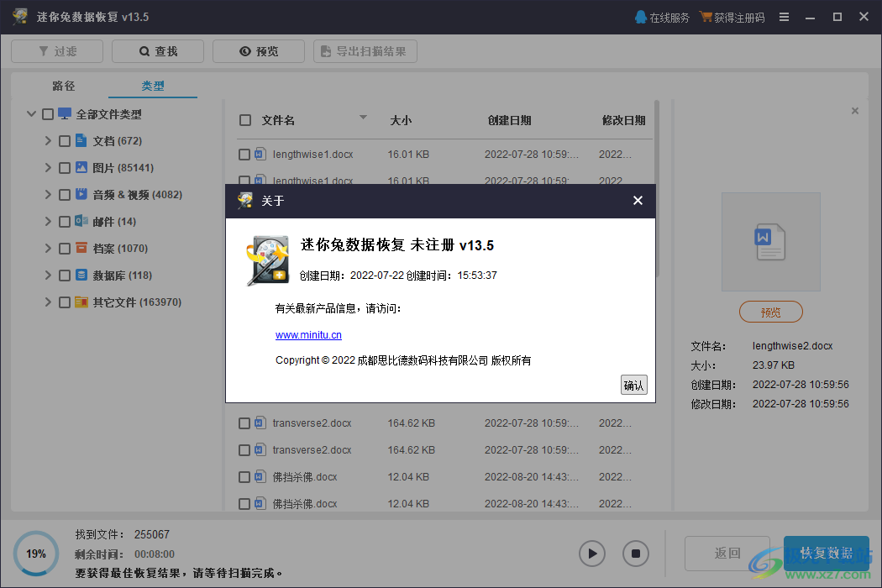Expand the 音频 & 视频 category
This screenshot has width=882, height=588.
coord(48,194)
